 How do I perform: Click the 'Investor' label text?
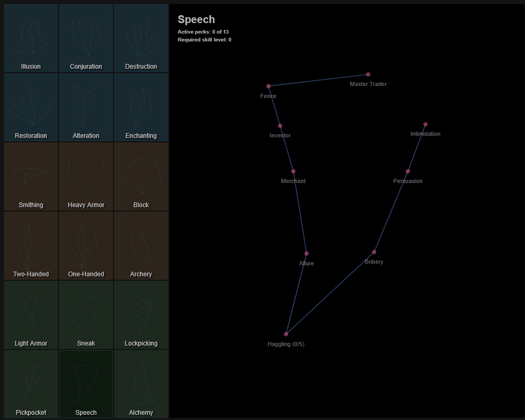[x=280, y=135]
